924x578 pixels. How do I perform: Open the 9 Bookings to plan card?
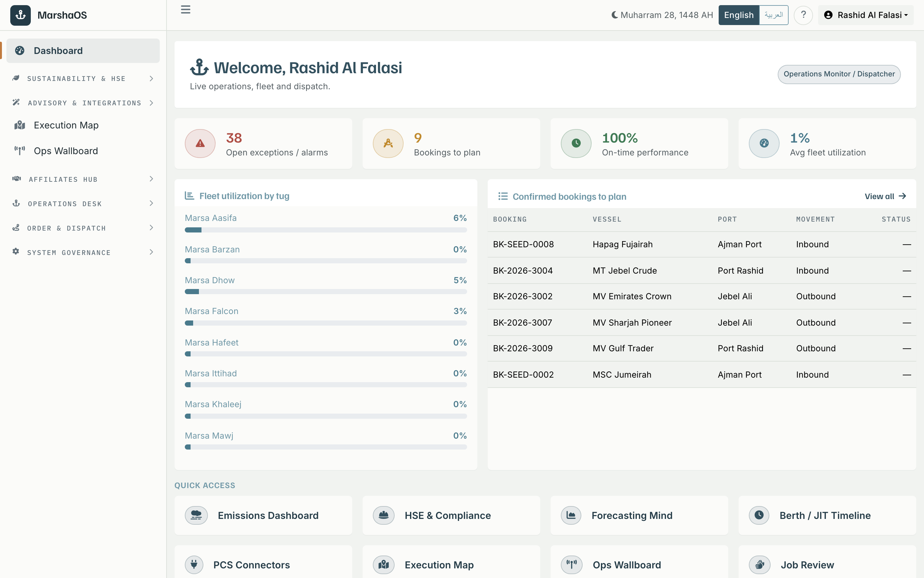click(x=451, y=143)
